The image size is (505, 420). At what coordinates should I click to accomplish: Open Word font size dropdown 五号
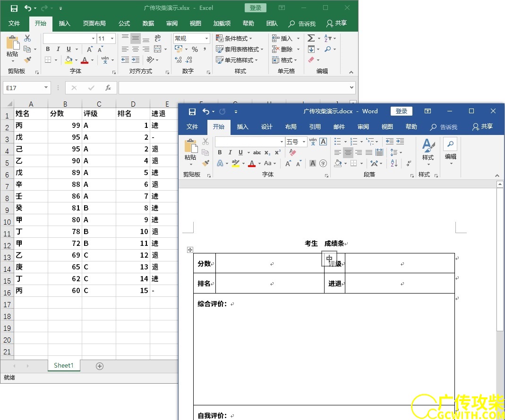[x=304, y=142]
